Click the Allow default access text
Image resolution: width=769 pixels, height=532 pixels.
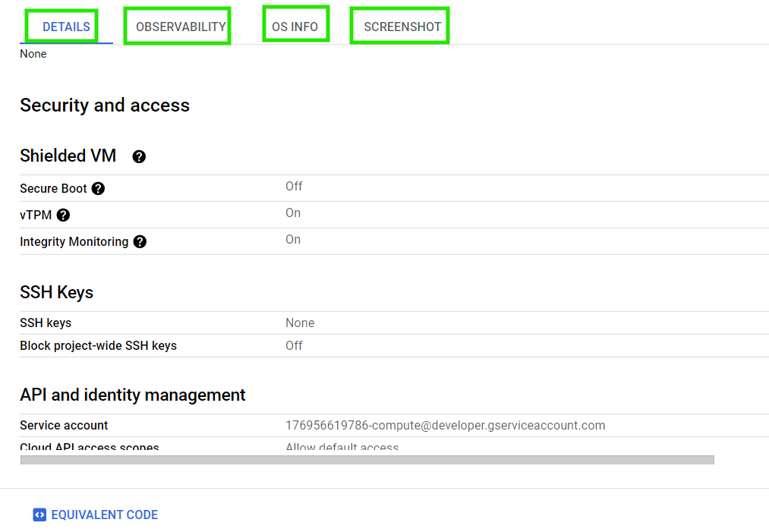pos(342,447)
